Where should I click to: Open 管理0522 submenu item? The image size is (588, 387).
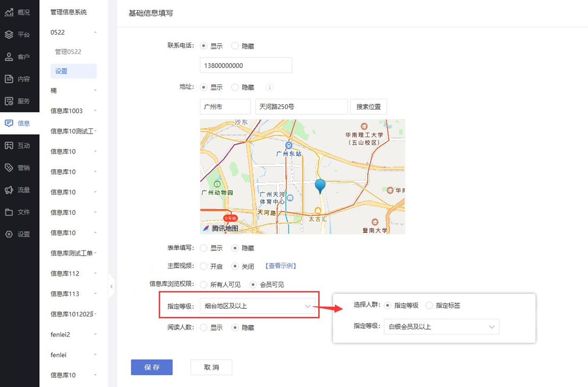[x=68, y=52]
